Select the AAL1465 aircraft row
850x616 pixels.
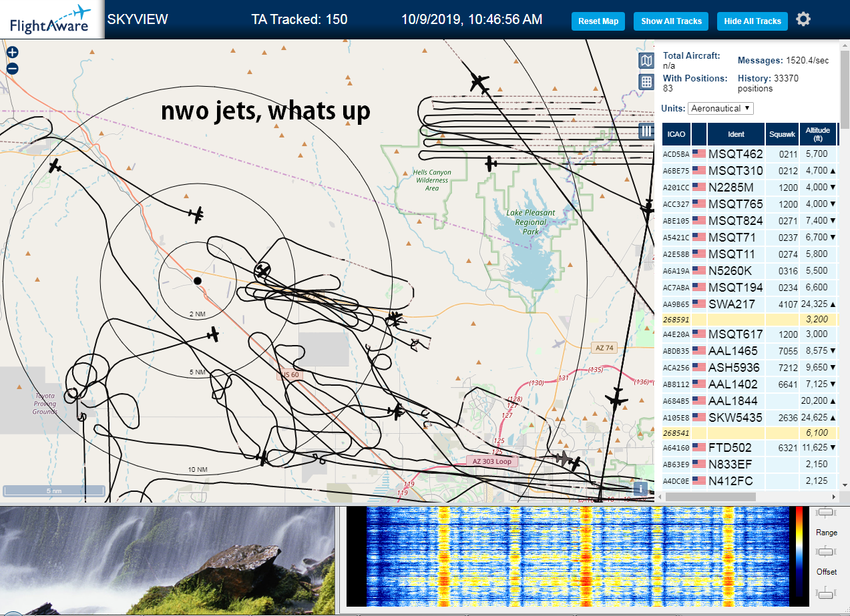749,351
